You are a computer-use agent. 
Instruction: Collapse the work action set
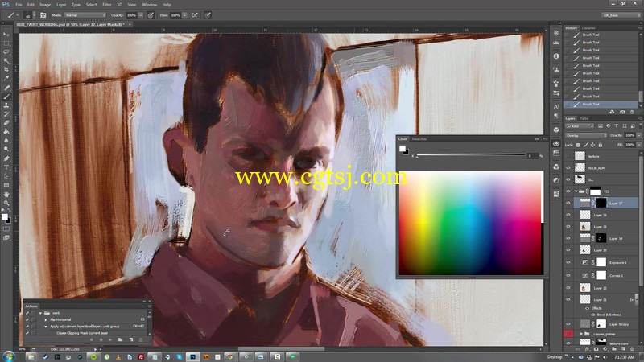point(41,313)
